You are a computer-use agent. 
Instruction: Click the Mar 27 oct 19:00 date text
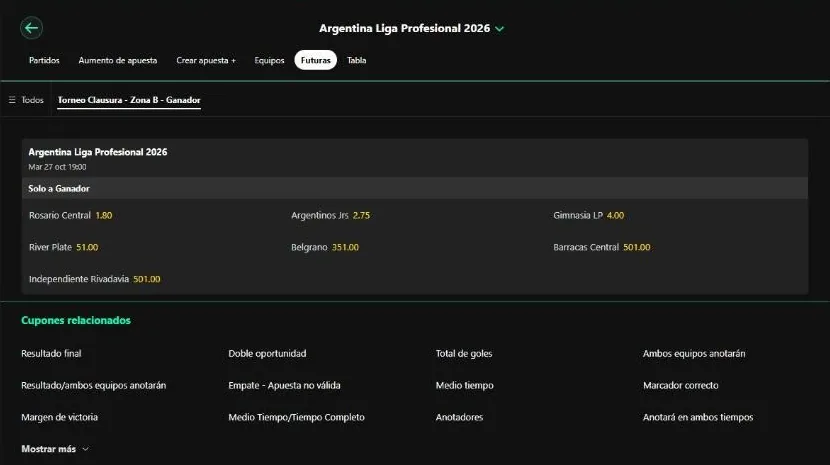click(x=57, y=167)
